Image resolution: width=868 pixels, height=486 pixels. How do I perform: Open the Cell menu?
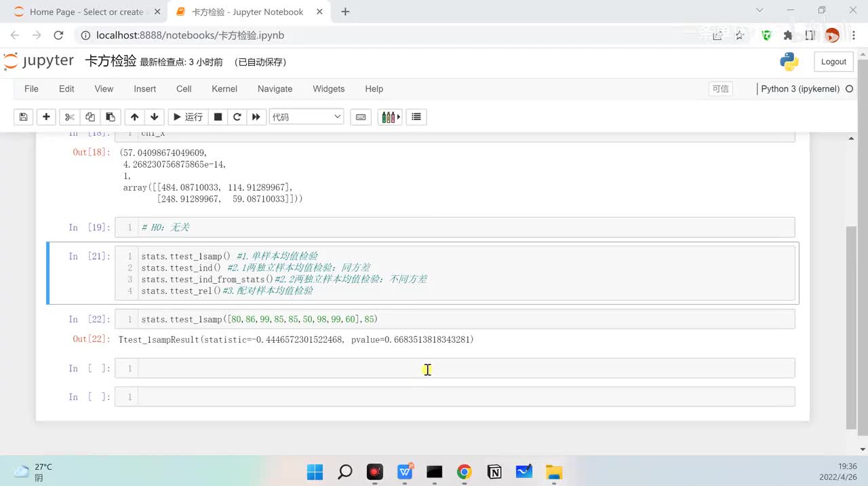pos(184,89)
